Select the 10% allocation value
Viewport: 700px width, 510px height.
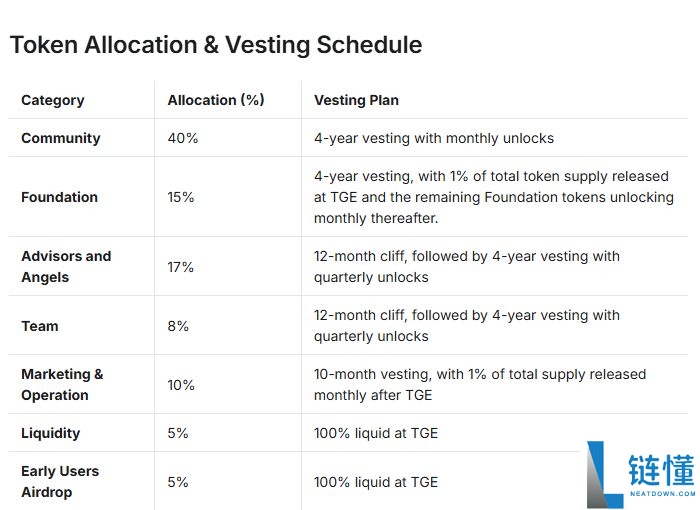[x=181, y=385]
